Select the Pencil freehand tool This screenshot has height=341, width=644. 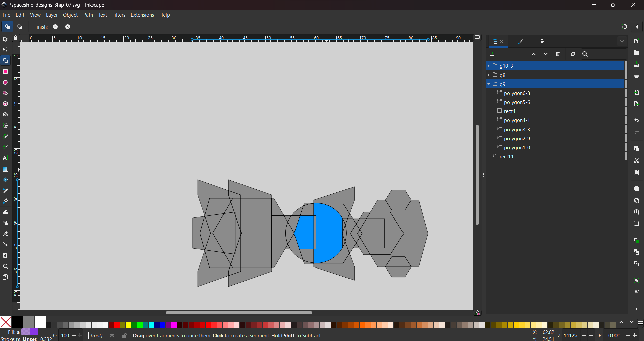[5, 137]
